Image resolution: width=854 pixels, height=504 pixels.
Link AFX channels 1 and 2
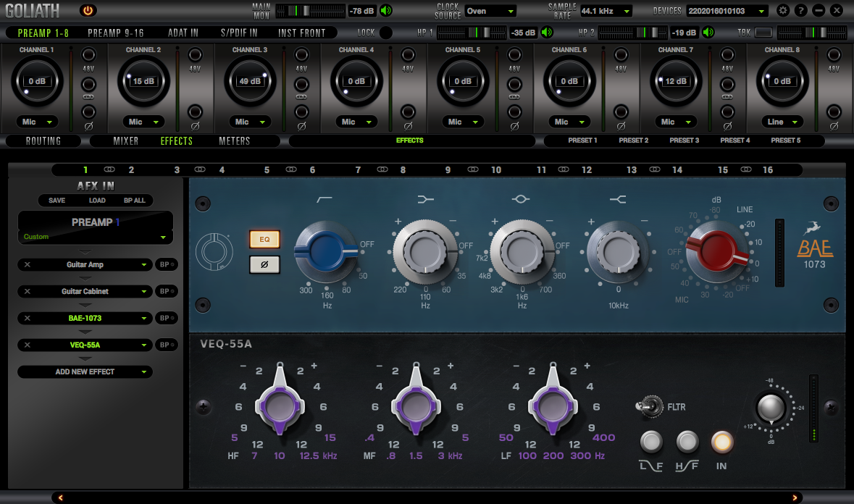[x=109, y=170]
